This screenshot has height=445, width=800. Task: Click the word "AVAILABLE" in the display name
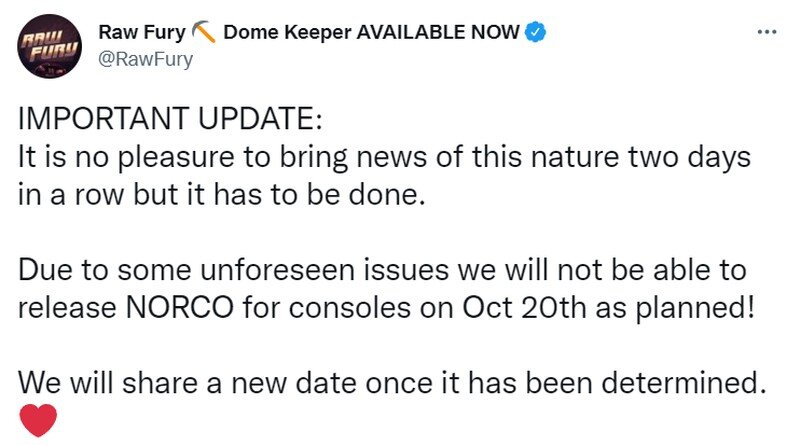pos(404,33)
